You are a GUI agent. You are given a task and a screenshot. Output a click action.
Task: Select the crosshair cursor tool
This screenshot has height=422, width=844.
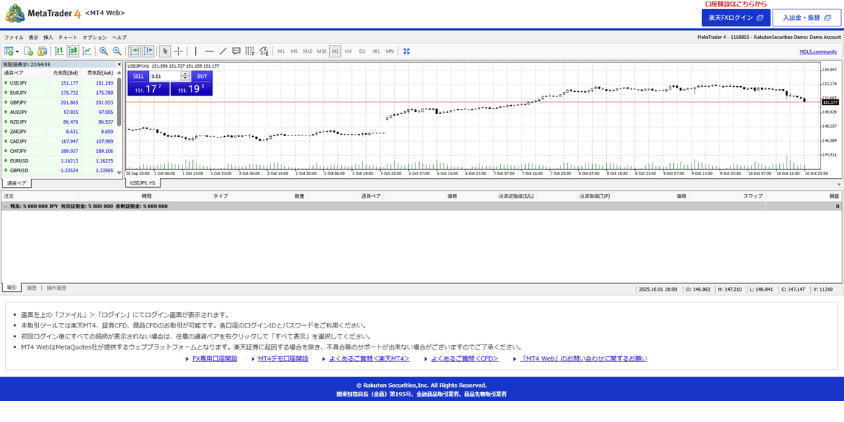tap(179, 51)
